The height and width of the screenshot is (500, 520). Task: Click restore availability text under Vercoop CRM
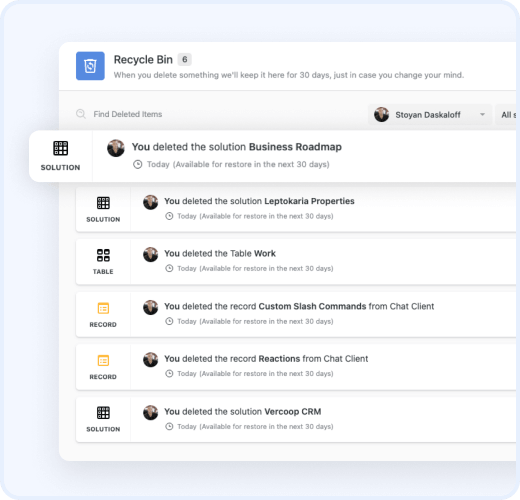click(x=255, y=427)
